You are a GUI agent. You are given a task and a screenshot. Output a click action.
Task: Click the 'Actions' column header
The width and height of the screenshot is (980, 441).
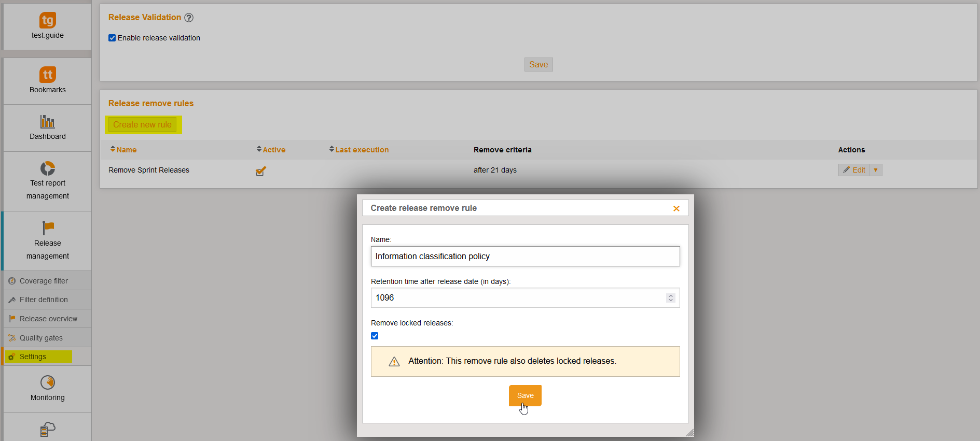(852, 150)
